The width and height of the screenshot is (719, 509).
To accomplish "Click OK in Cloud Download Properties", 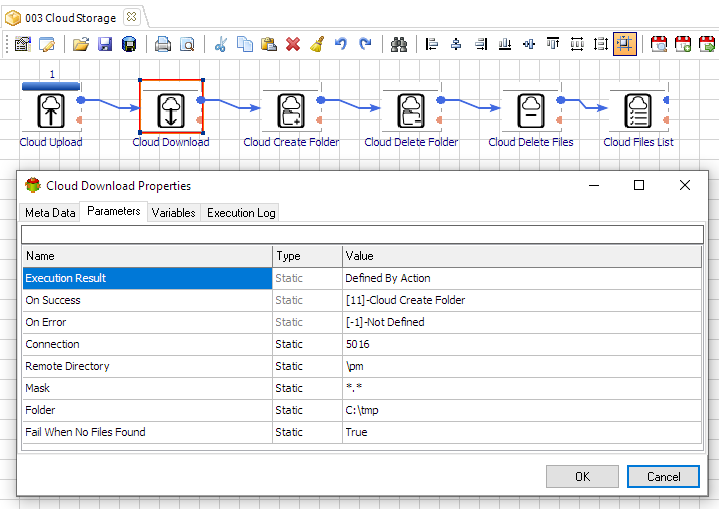I will pos(582,476).
